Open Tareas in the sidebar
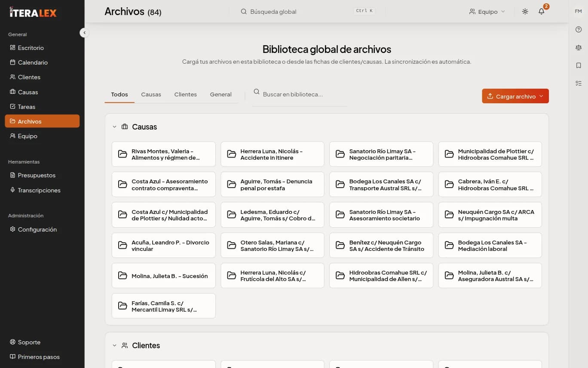Screen dimensions: 588x368 (x=42, y=107)
